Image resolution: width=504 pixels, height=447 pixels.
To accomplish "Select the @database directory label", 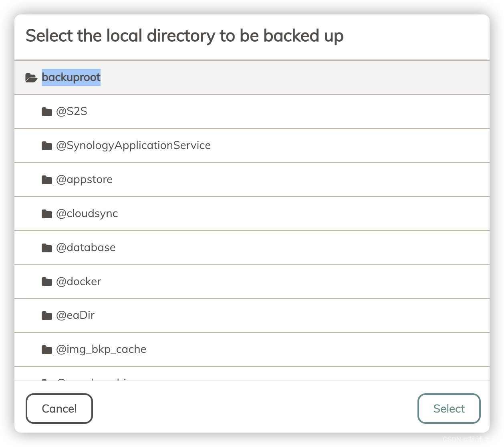I will (x=86, y=248).
